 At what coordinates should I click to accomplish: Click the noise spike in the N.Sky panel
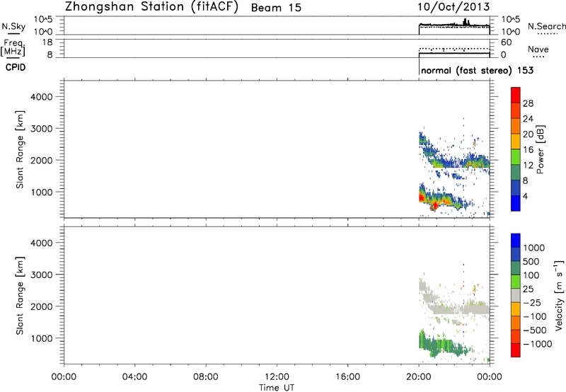(x=466, y=22)
